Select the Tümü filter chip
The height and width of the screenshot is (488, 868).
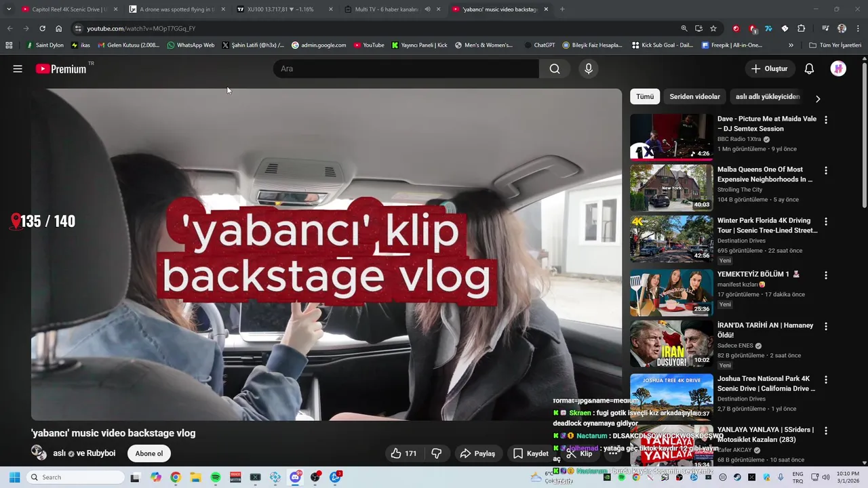coord(645,97)
